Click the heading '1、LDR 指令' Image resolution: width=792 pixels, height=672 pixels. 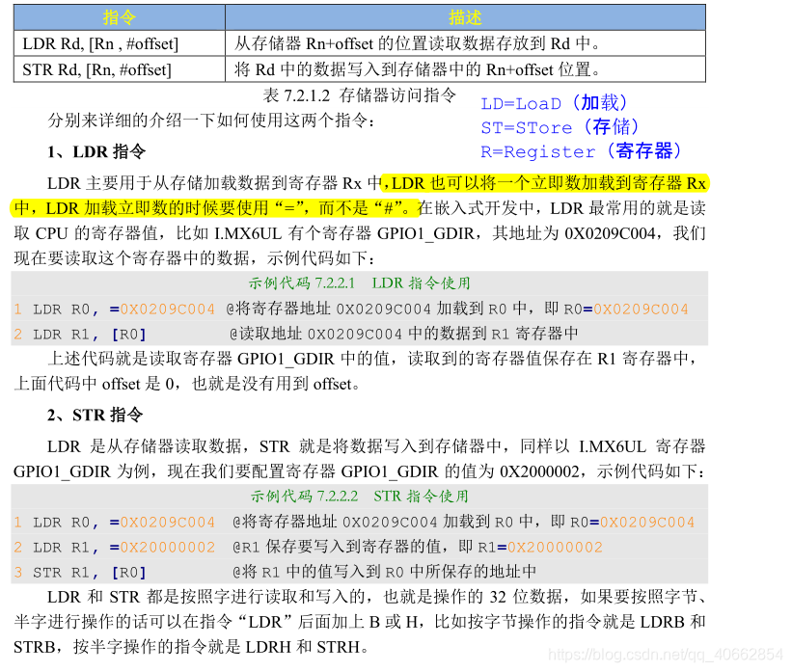(96, 151)
